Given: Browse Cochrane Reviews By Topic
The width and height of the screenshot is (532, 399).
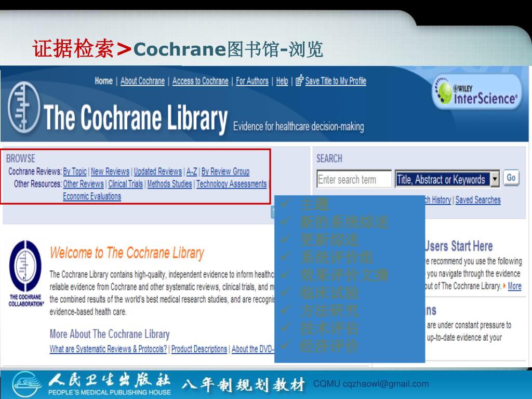Looking at the screenshot, I should [x=75, y=171].
